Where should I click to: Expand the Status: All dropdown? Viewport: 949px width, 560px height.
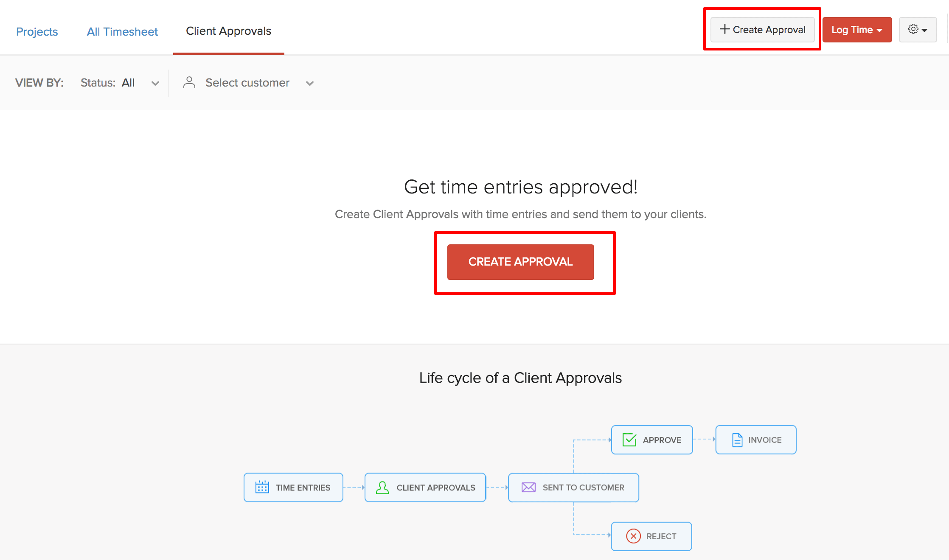coord(155,83)
